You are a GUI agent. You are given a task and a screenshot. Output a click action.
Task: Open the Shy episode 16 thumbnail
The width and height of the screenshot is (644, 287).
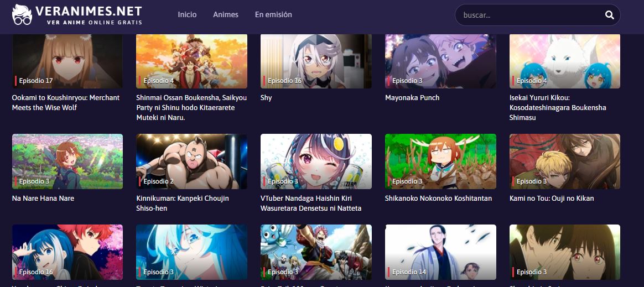[x=316, y=61]
